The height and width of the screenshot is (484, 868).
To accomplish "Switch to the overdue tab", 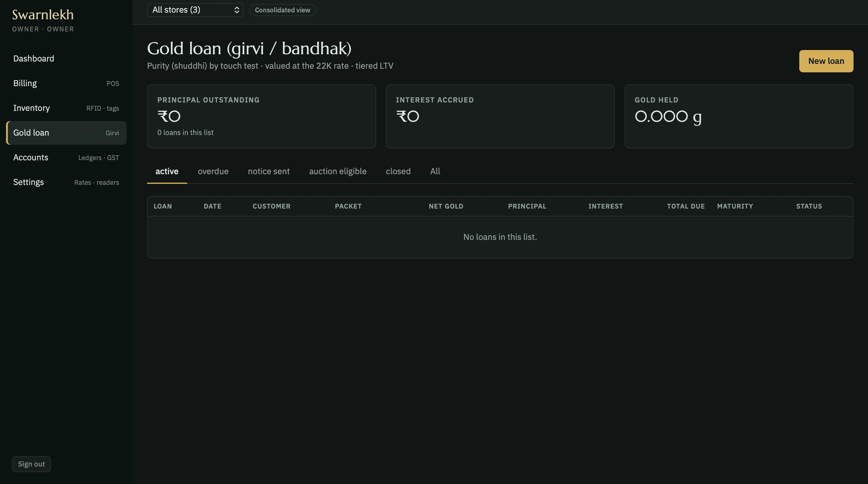I will [x=213, y=171].
